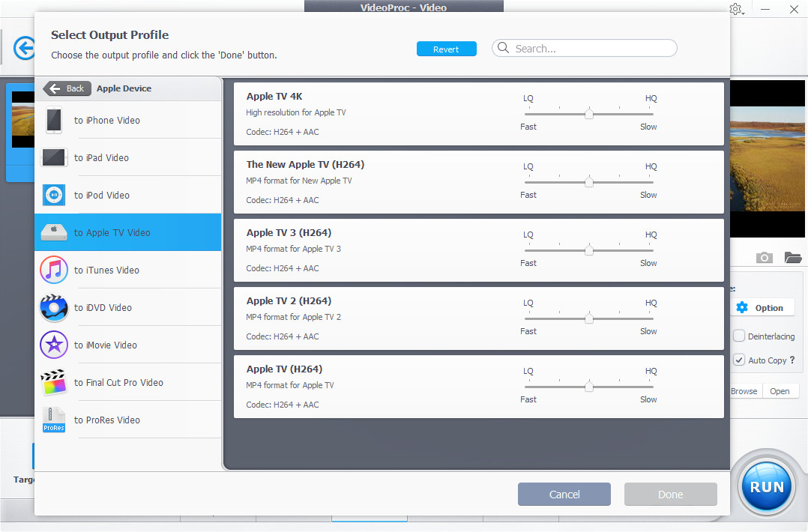Viewport: 808px width, 532px height.
Task: Click 'MP4 format for New Apple TV' description
Action: pyautogui.click(x=299, y=181)
